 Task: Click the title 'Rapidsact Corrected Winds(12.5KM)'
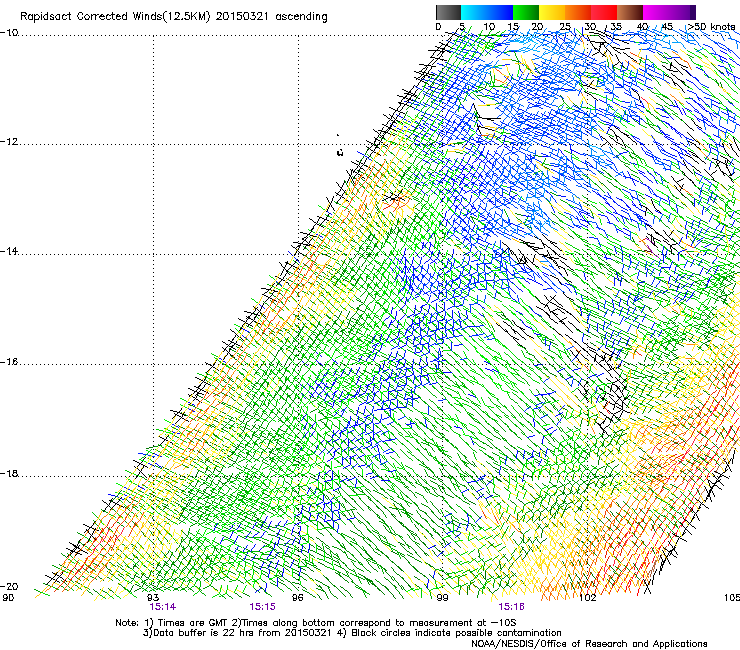115,17
